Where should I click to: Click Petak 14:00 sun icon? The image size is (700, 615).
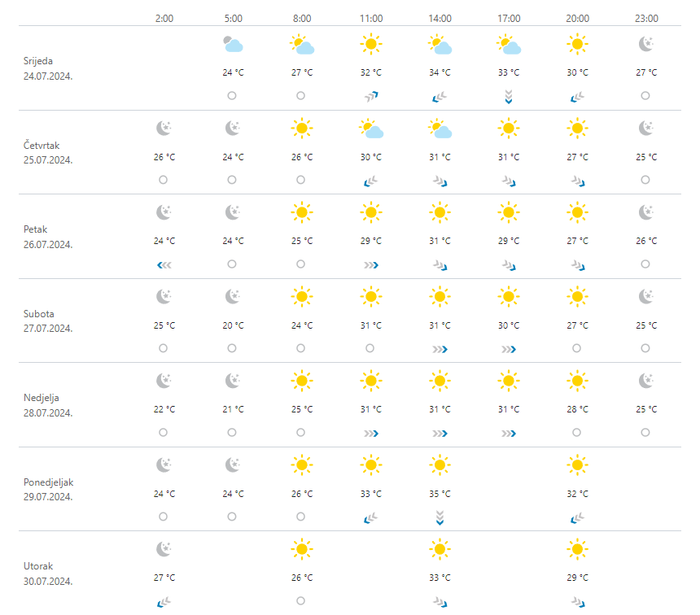(x=440, y=213)
